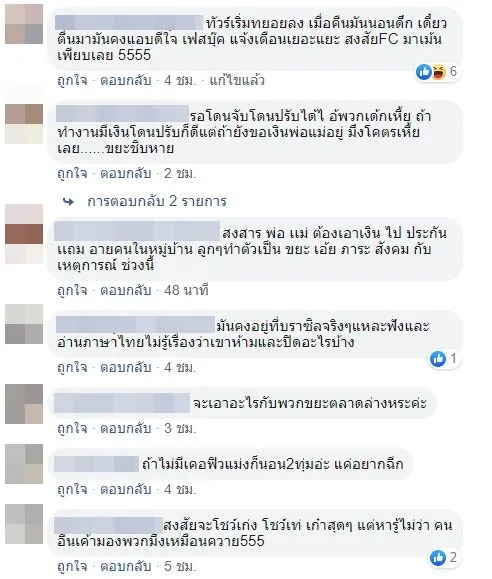Screen dimensions: 492x579
Task: Expand การตอบกลับ 2 รายการ replies
Action: click(157, 201)
